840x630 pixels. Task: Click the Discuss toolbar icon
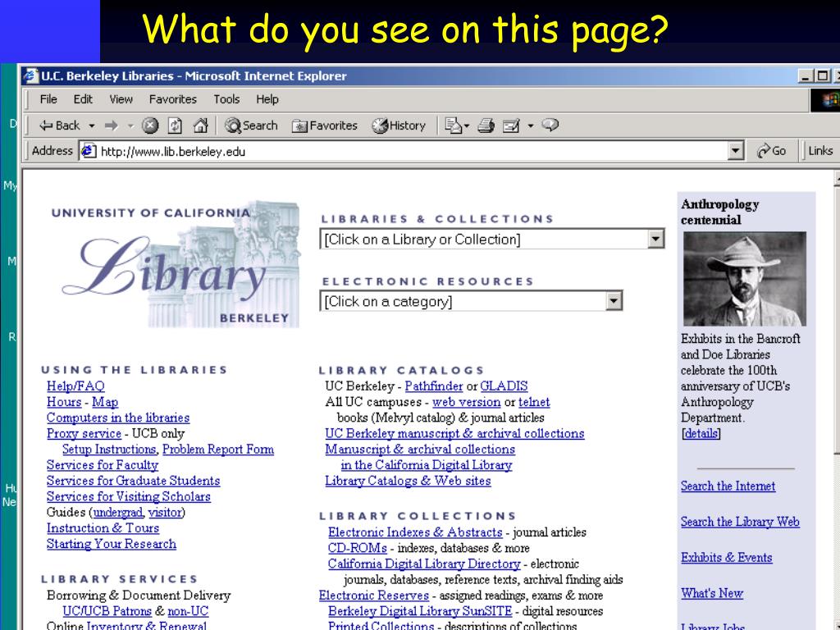pyautogui.click(x=550, y=125)
